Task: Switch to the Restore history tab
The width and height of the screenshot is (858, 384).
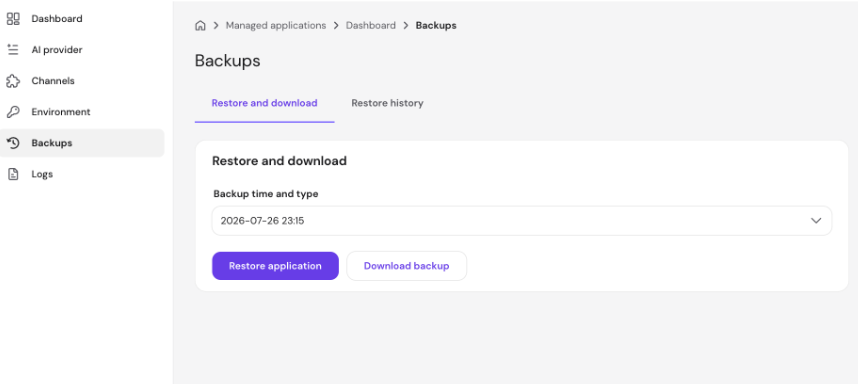Action: pos(387,103)
